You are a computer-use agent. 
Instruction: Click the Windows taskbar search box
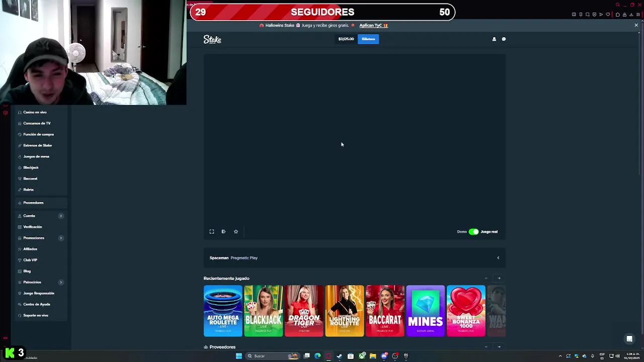tap(272, 356)
